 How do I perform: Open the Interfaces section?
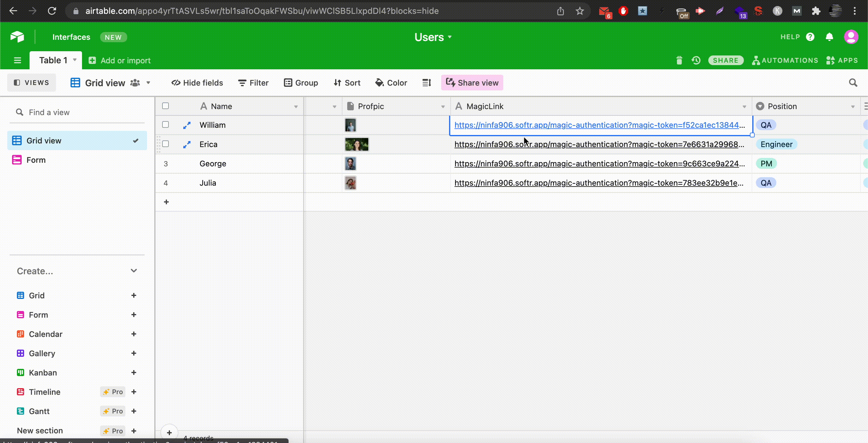(x=71, y=37)
